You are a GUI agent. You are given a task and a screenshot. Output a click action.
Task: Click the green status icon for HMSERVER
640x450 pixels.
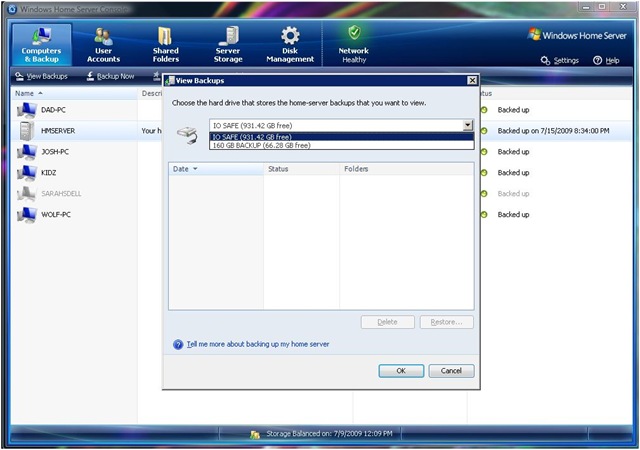pyautogui.click(x=484, y=131)
